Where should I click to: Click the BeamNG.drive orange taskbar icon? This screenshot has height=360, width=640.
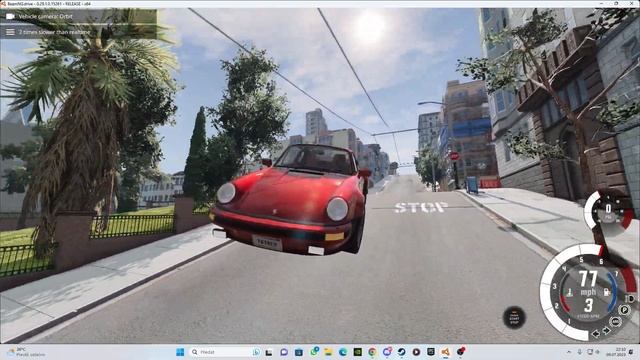coord(445,352)
